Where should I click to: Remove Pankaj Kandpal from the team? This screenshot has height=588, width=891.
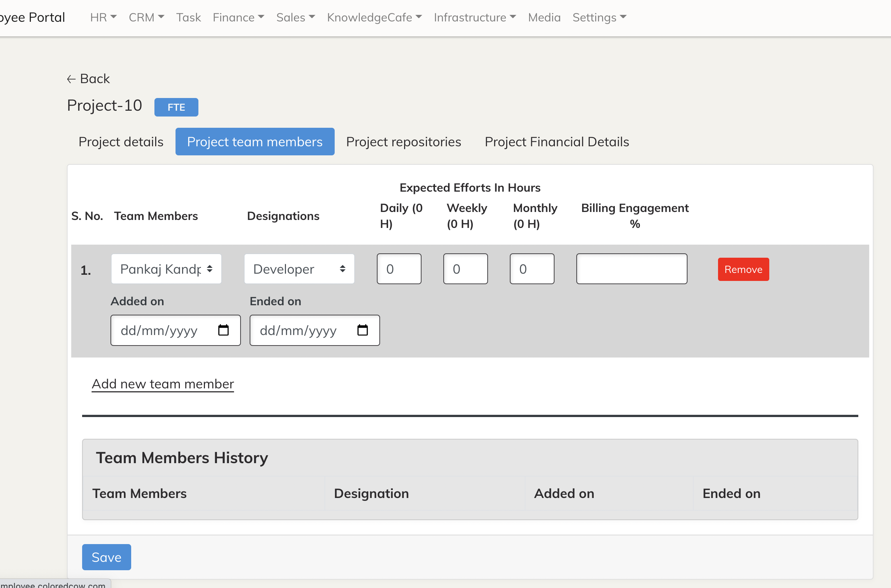pyautogui.click(x=743, y=269)
